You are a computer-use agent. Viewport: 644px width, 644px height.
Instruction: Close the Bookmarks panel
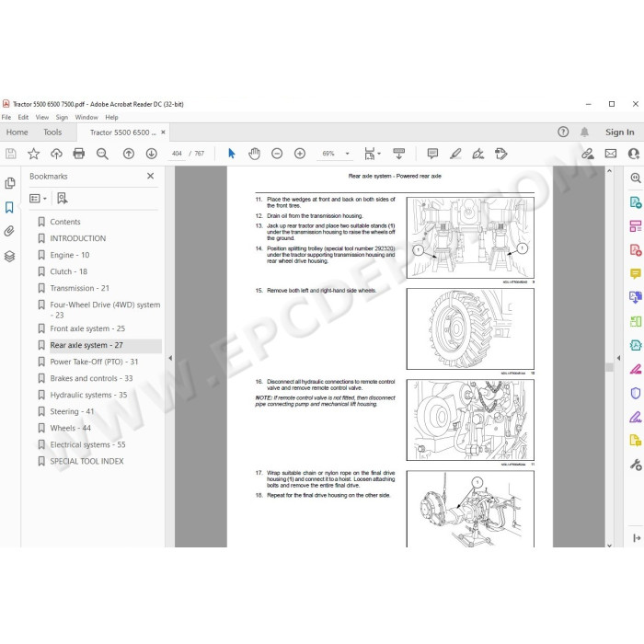(150, 177)
